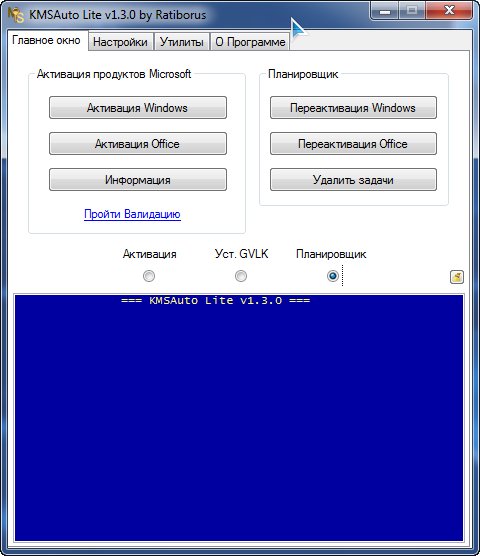The width and height of the screenshot is (480, 556).
Task: Click the KMSAuto app icon in title bar
Action: pyautogui.click(x=16, y=15)
